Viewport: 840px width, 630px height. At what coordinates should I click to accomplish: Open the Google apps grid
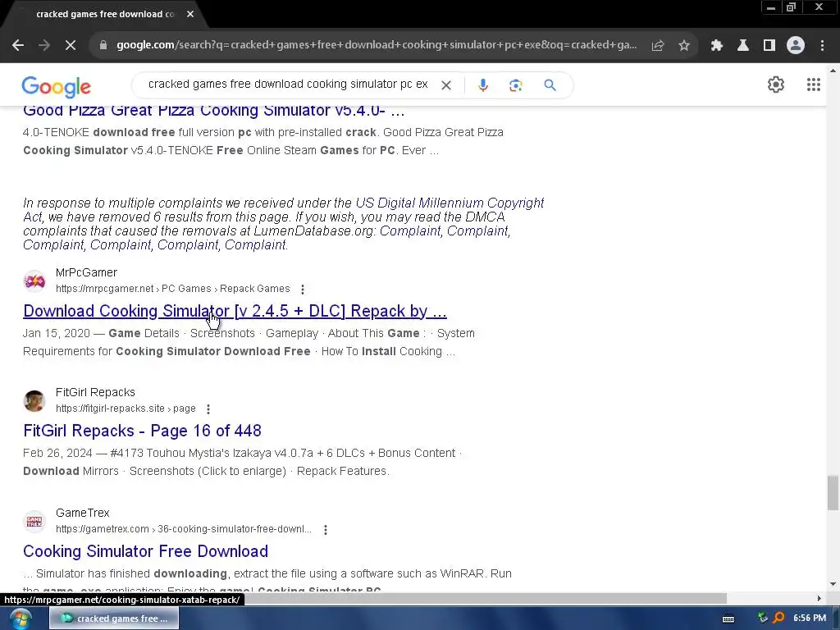(813, 84)
